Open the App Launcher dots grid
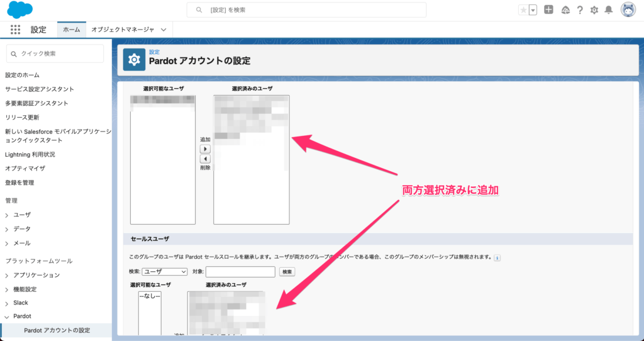The width and height of the screenshot is (644, 341). coord(15,30)
